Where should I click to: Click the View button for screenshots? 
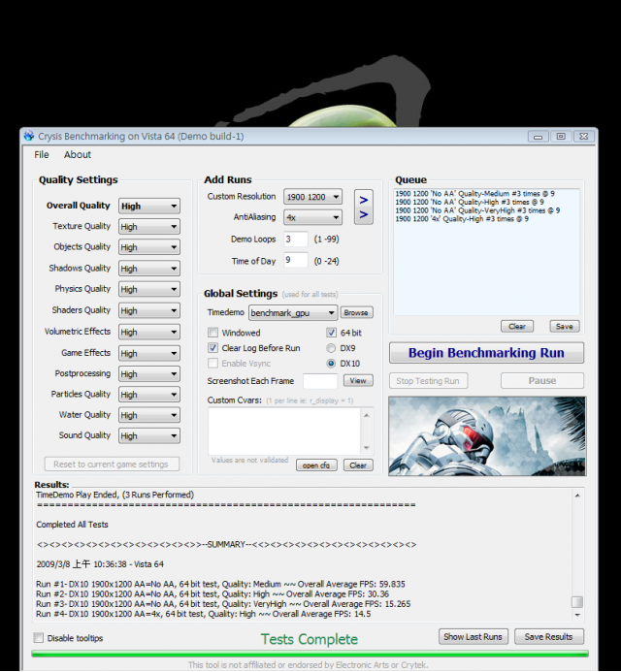tap(358, 380)
